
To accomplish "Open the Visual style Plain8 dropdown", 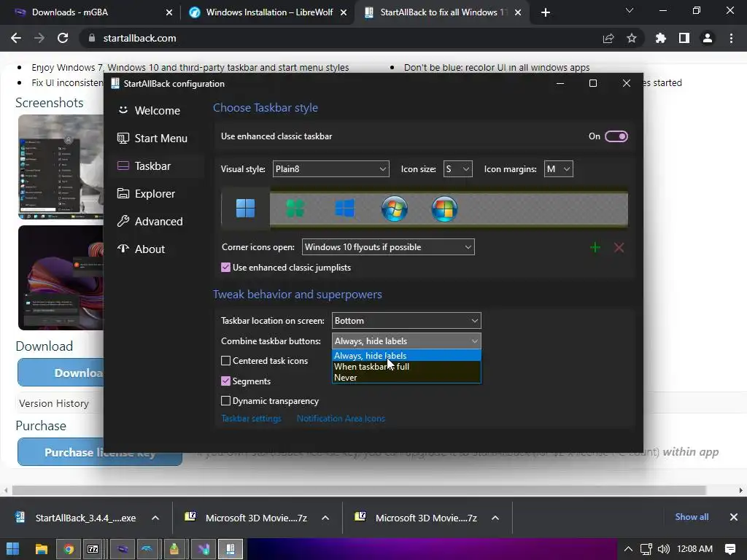I will (x=330, y=169).
